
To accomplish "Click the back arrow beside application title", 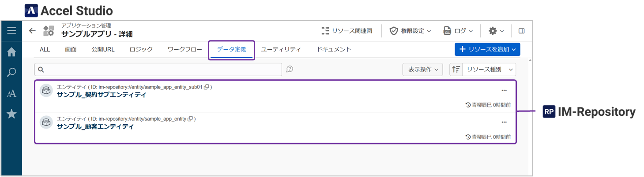I will click(32, 31).
